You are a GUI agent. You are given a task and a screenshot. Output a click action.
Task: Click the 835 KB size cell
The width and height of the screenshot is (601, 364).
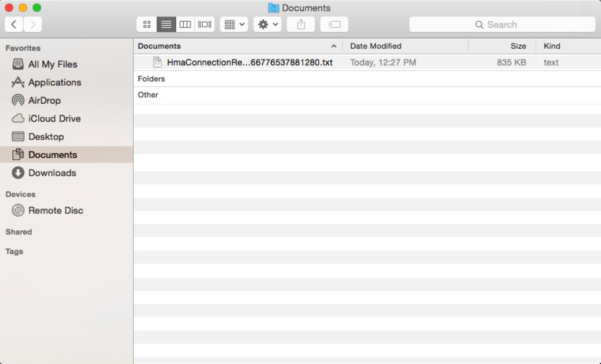tap(511, 62)
